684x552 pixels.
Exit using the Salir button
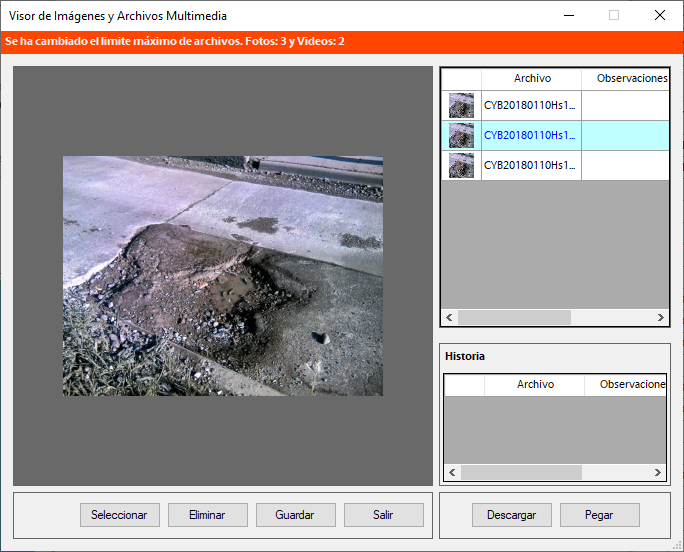tap(383, 515)
